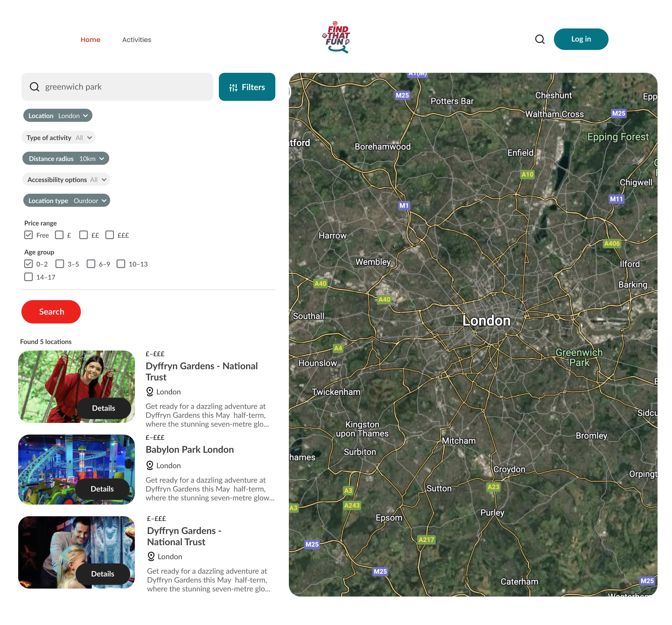This screenshot has width=672, height=625.
Task: Click the Twickenham label on the map
Action: (336, 392)
